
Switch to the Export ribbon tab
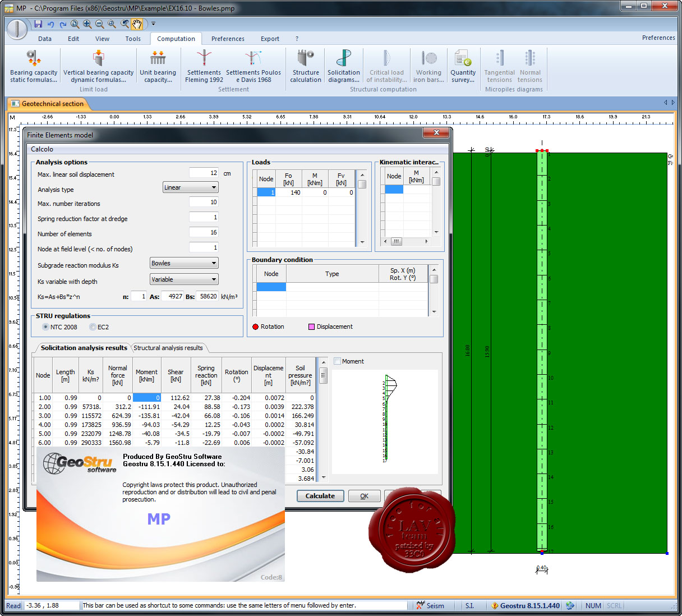coord(270,39)
